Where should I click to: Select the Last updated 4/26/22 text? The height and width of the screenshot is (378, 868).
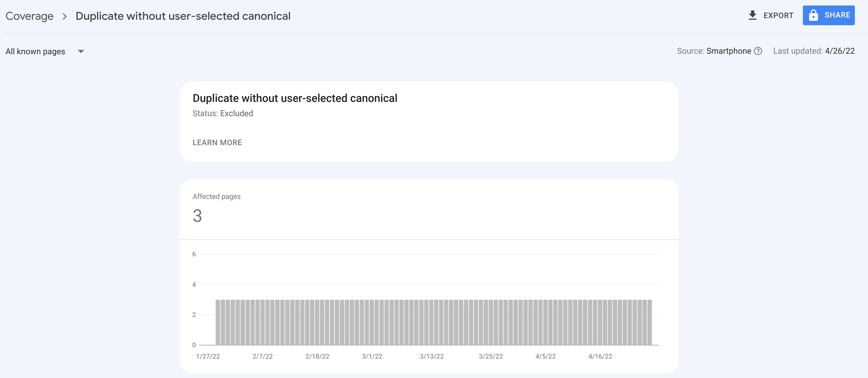(814, 51)
